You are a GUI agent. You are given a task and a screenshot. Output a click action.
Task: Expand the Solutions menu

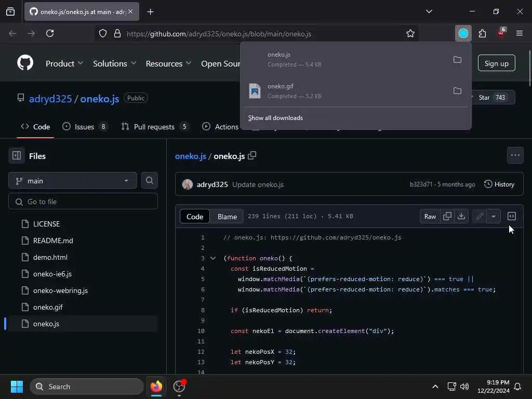coord(114,63)
